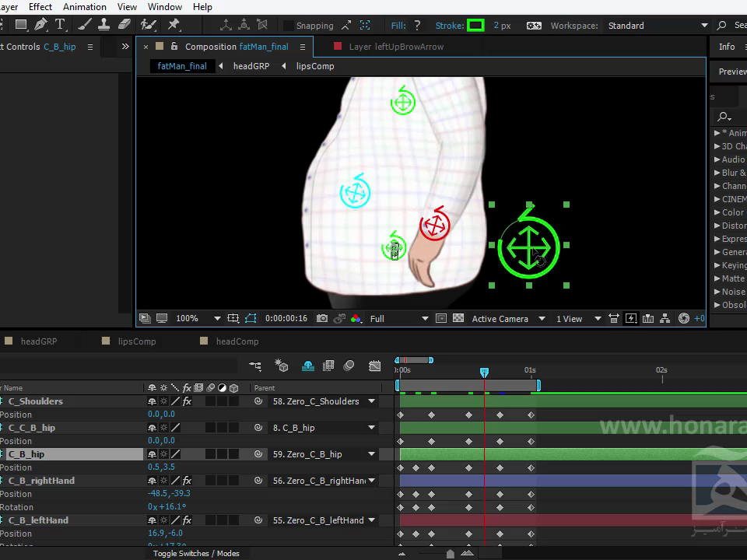
Task: Click the Draft 3D icon in timeline
Action: (x=281, y=366)
